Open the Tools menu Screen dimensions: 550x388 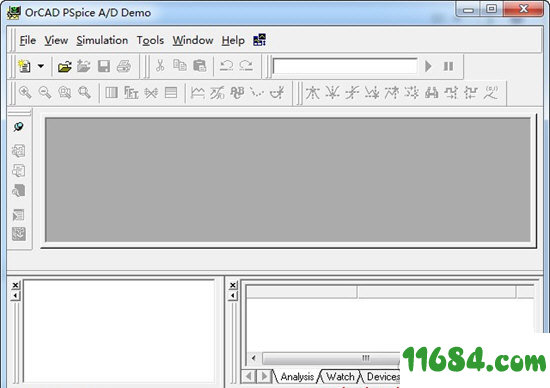150,40
